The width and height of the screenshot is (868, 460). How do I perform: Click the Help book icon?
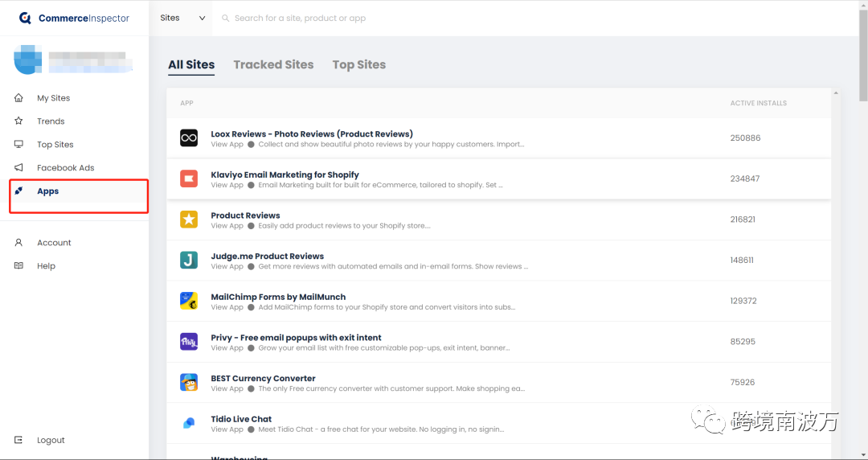pyautogui.click(x=18, y=265)
